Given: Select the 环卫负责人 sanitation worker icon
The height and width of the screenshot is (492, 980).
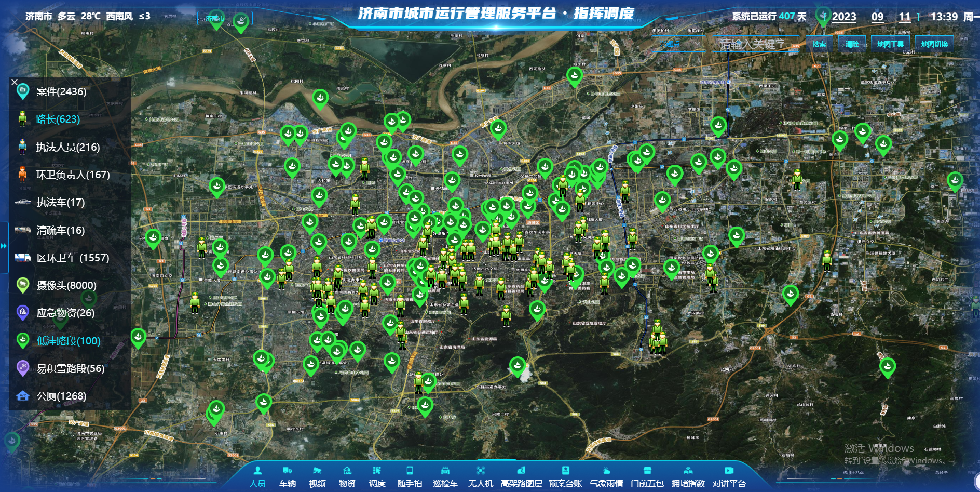Looking at the screenshot, I should click(x=22, y=175).
